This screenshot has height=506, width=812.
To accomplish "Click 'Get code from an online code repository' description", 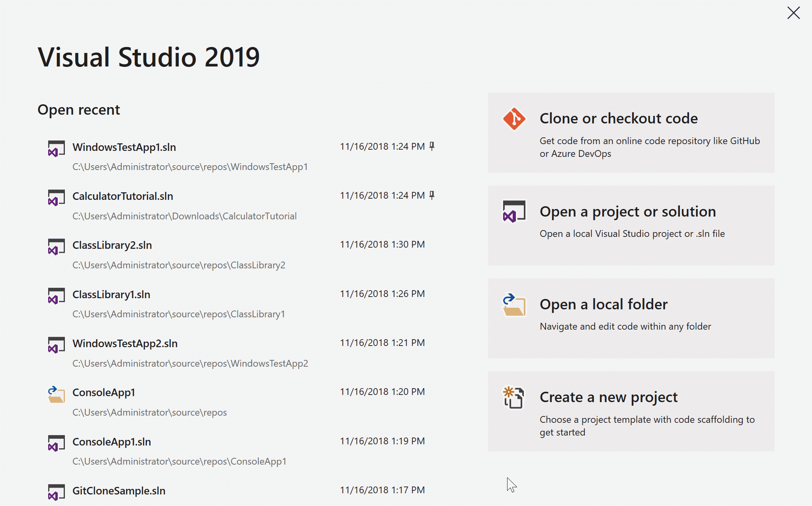I will point(650,147).
